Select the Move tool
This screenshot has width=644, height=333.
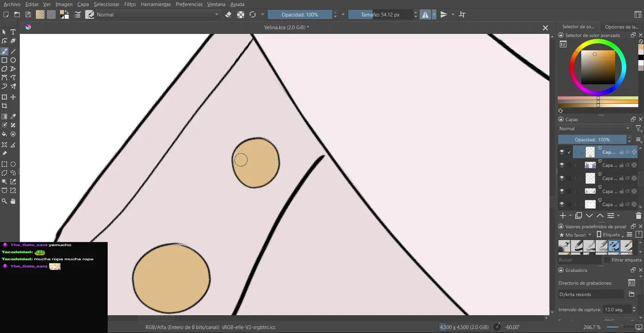(x=13, y=97)
